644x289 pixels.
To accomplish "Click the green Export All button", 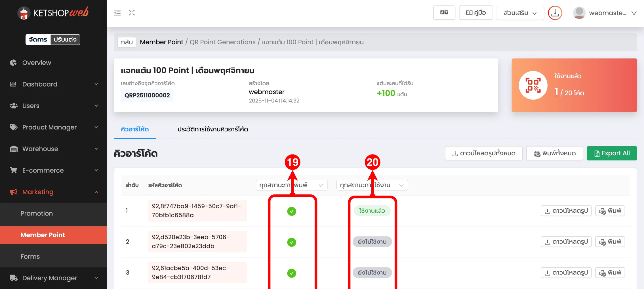I will coord(611,153).
